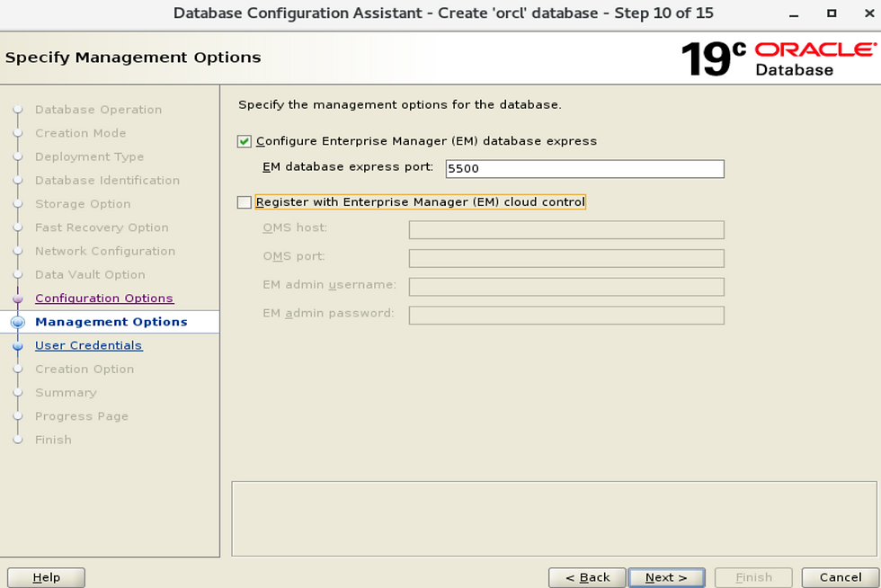Cancel the database creation wizard

click(838, 577)
